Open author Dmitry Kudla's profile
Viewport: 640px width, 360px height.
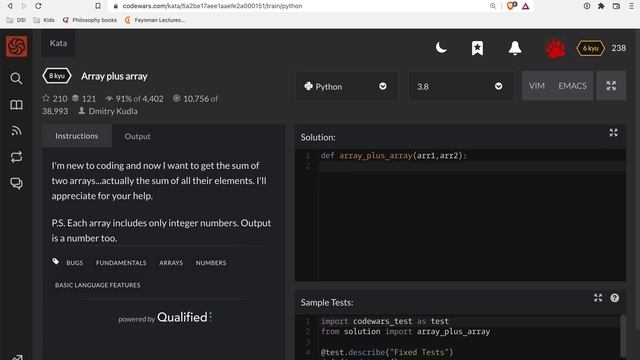[113, 111]
